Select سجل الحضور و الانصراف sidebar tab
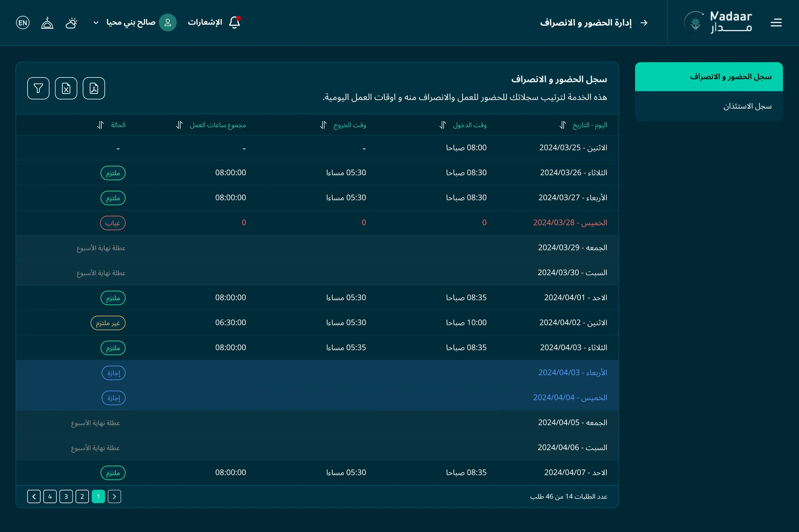The height and width of the screenshot is (532, 799). click(709, 77)
